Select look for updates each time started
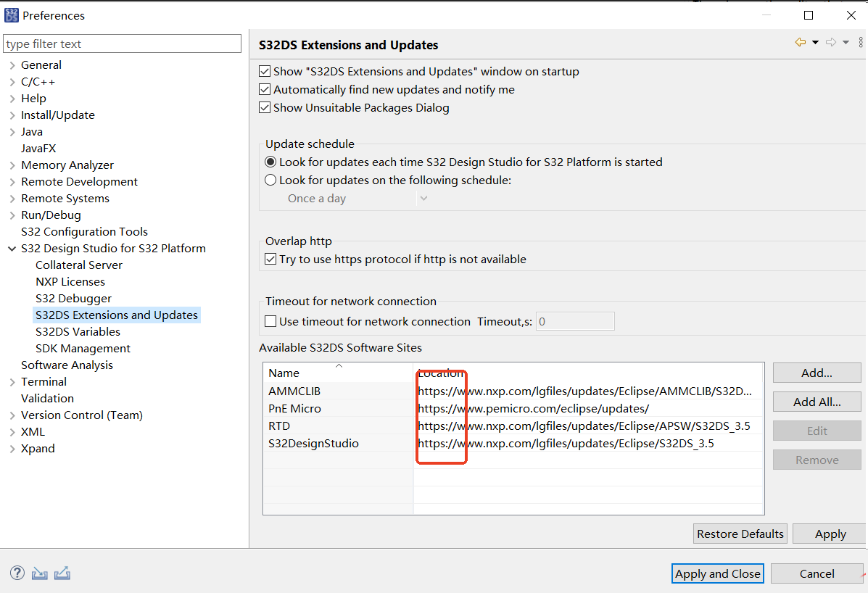The width and height of the screenshot is (868, 593). click(270, 162)
